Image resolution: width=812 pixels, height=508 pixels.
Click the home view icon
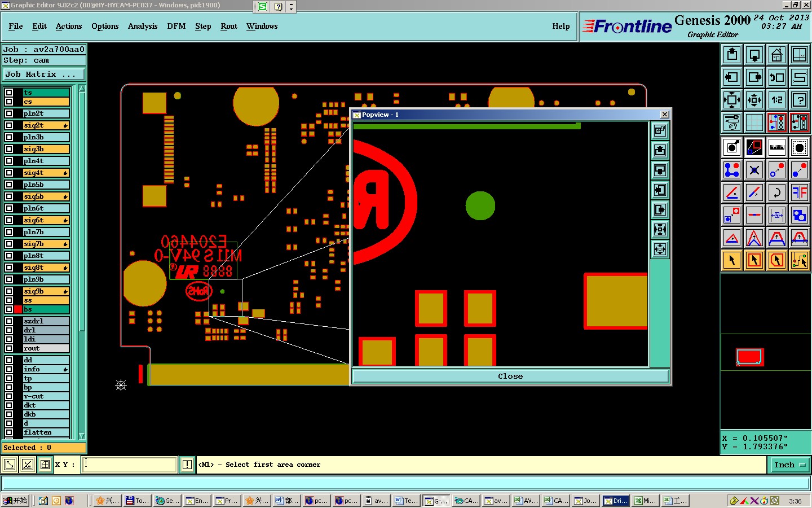(x=777, y=55)
